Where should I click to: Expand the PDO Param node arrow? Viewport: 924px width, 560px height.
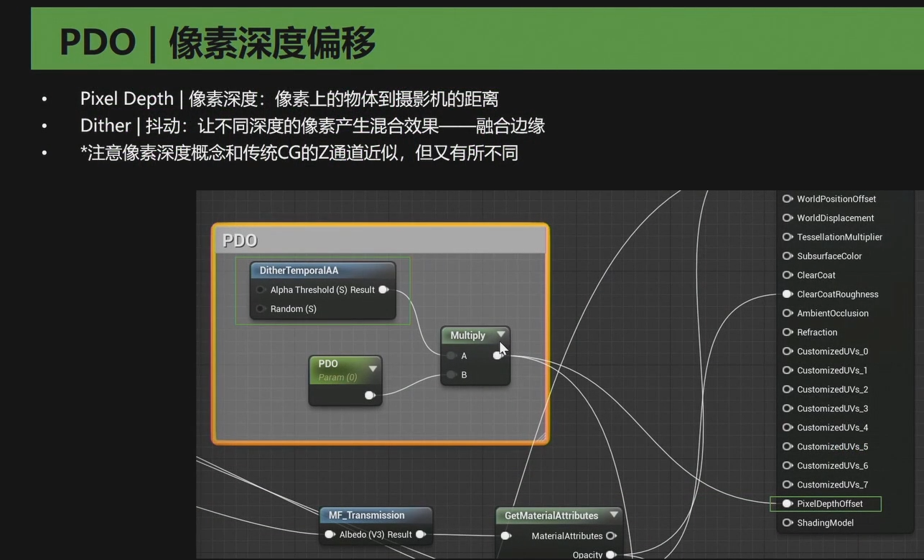pyautogui.click(x=373, y=368)
